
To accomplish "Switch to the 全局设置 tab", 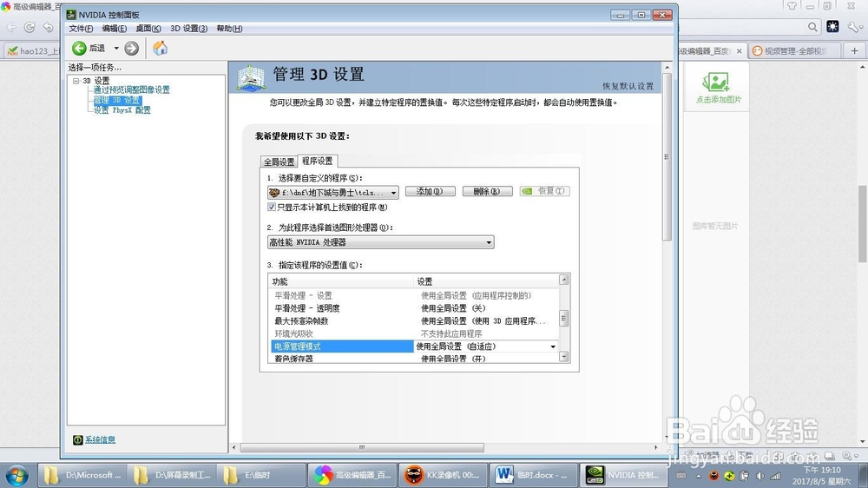I will 279,162.
